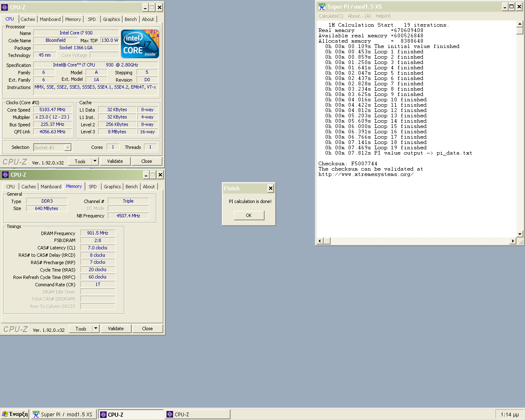Open Caches tab in top CPU-Z
This screenshot has width=525, height=420.
click(x=28, y=19)
